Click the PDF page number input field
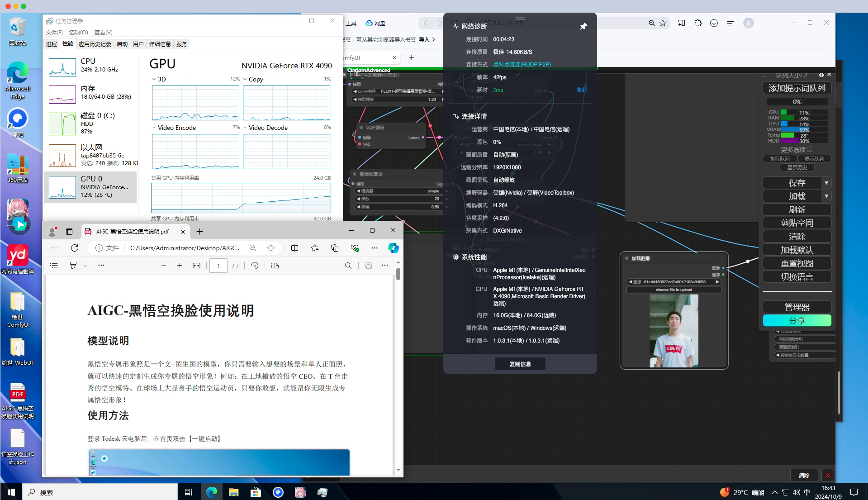868x500 pixels. 218,266
